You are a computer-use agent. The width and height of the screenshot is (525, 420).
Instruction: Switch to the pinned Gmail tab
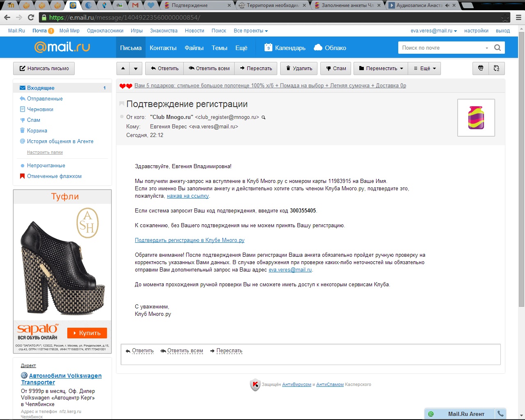135,5
